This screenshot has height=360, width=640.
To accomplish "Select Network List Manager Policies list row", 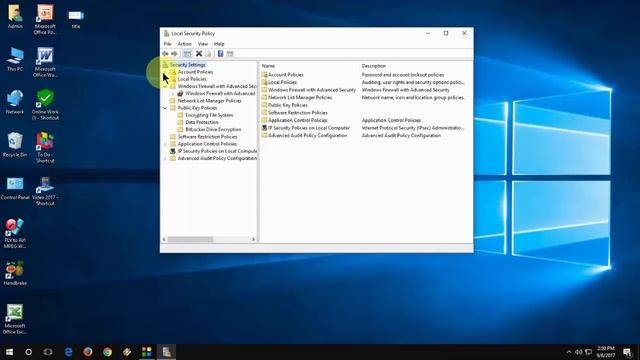I will 300,98.
